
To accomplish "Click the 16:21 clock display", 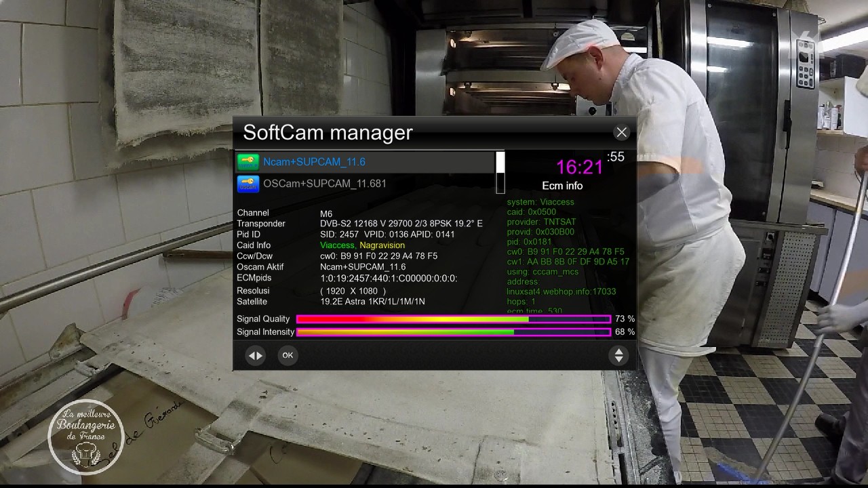I will tap(579, 167).
